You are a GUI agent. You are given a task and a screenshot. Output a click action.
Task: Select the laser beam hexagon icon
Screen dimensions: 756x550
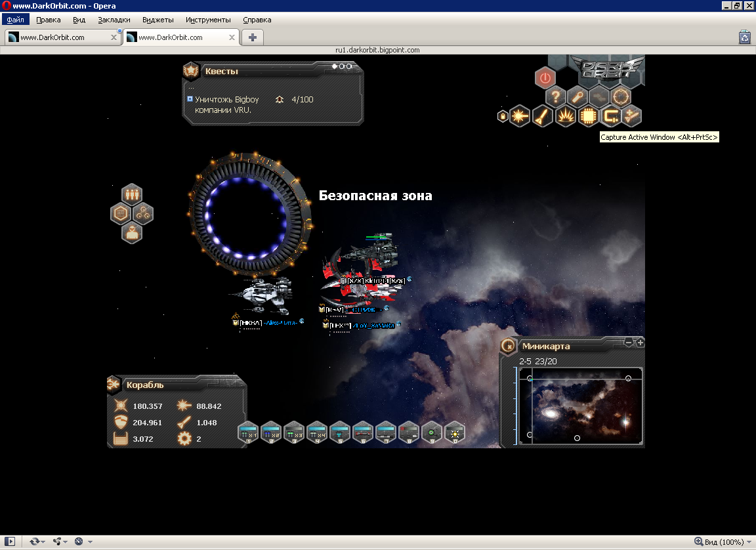(520, 116)
